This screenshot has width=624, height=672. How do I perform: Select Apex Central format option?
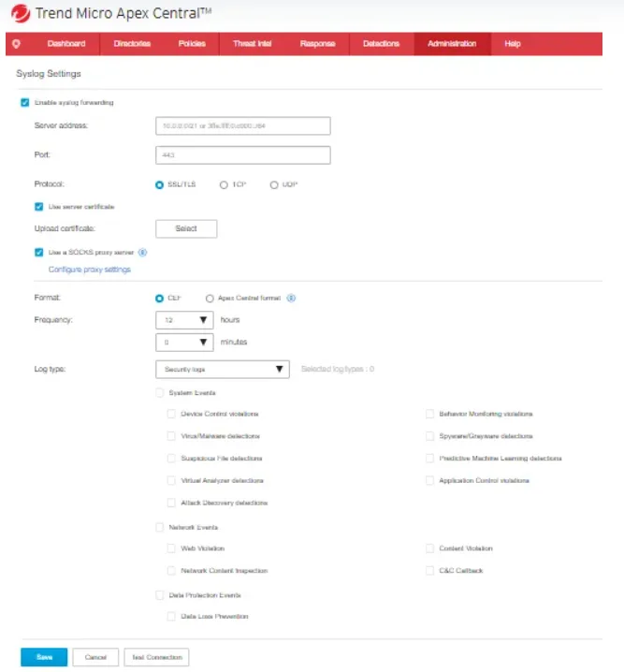coord(210,299)
